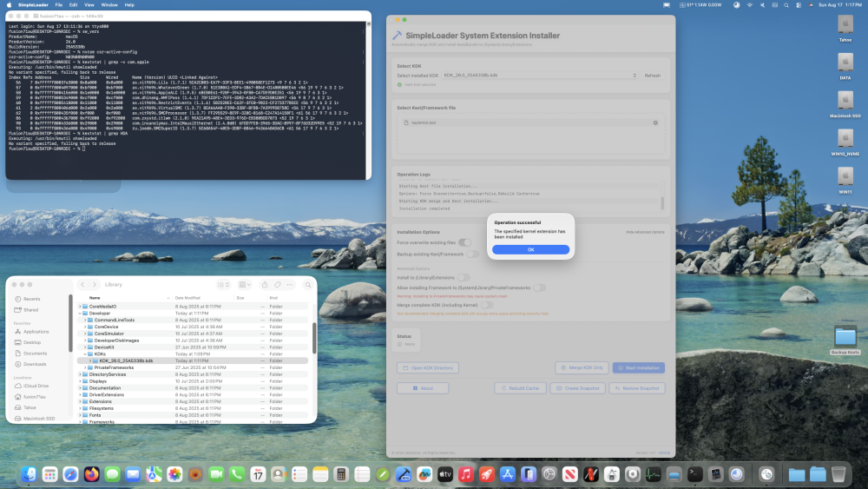Collapse the Developer folder in Finder
The image size is (868, 489).
tap(80, 314)
